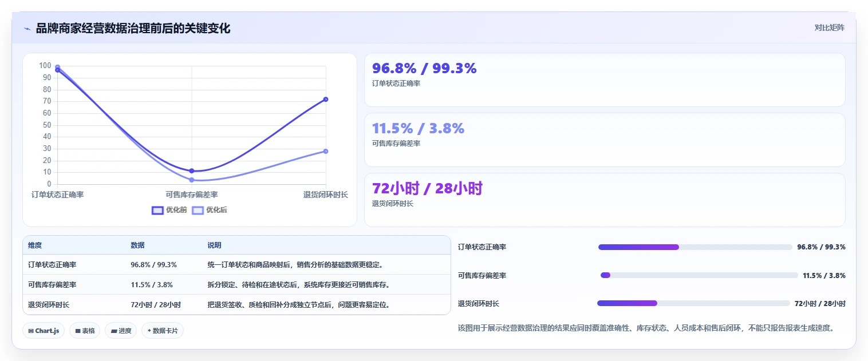
Task: Click description starting 把退货签收、质检和回补
Action: point(299,305)
